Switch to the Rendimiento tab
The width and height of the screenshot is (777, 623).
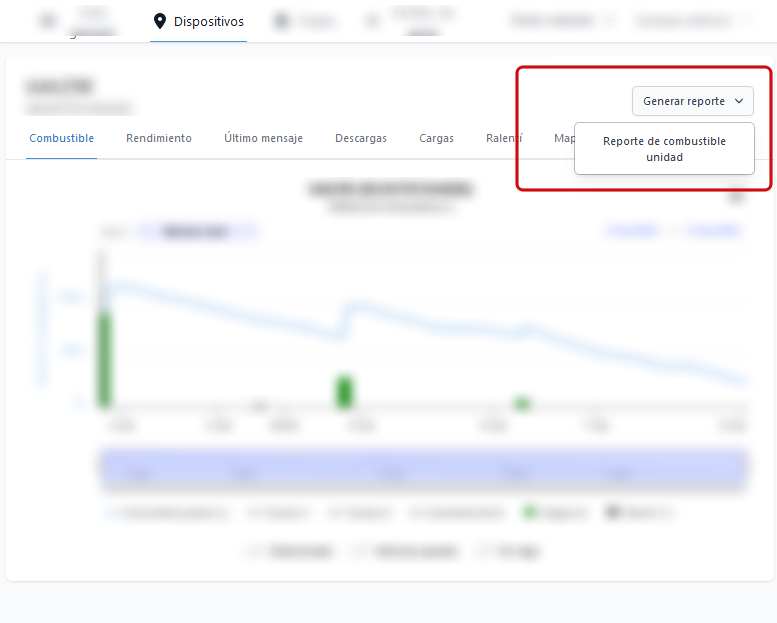(159, 139)
